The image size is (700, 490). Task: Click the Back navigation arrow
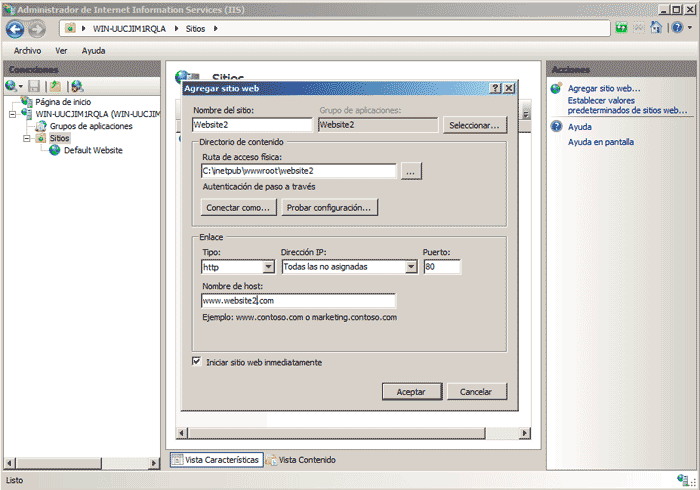click(16, 29)
